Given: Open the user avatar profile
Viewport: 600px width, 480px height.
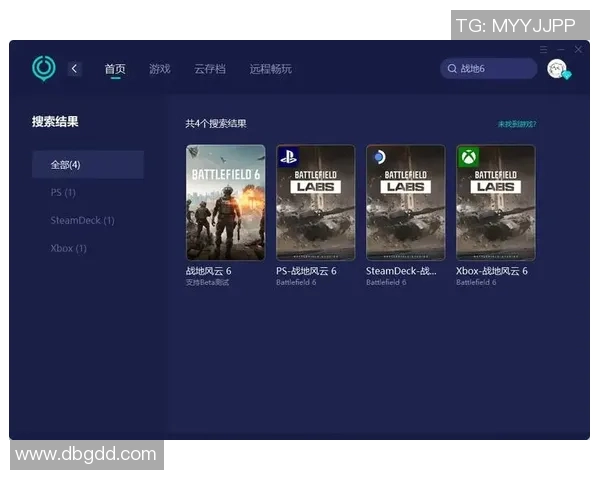Looking at the screenshot, I should (557, 68).
